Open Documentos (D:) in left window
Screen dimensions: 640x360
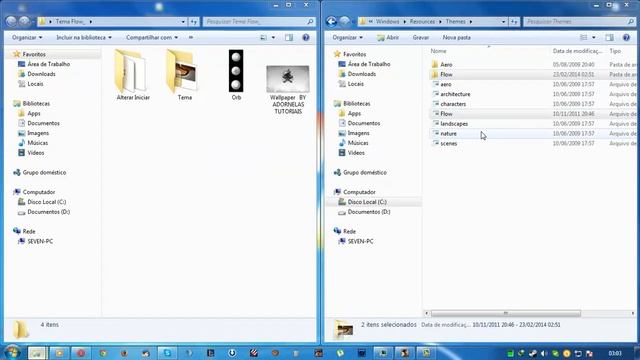[49, 212]
